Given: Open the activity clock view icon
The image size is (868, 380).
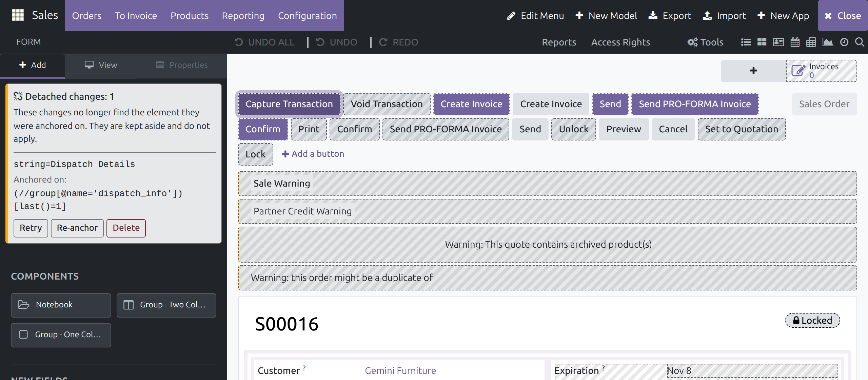Looking at the screenshot, I should tap(844, 42).
